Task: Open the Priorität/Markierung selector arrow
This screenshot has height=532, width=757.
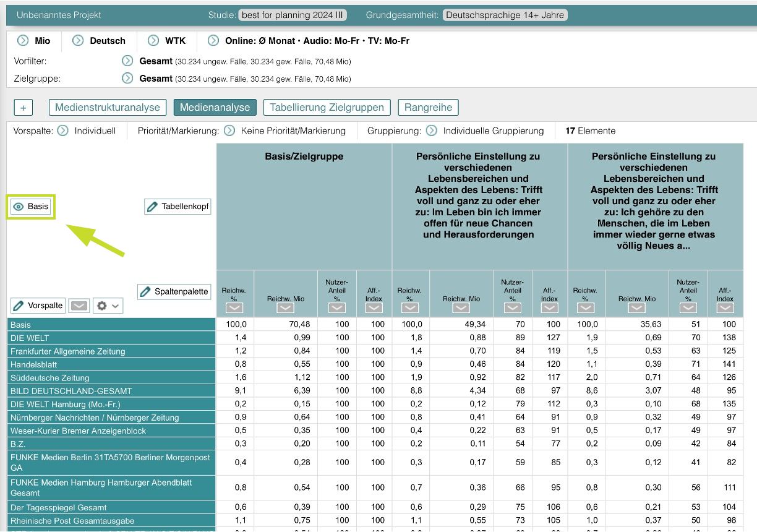Action: (x=229, y=131)
